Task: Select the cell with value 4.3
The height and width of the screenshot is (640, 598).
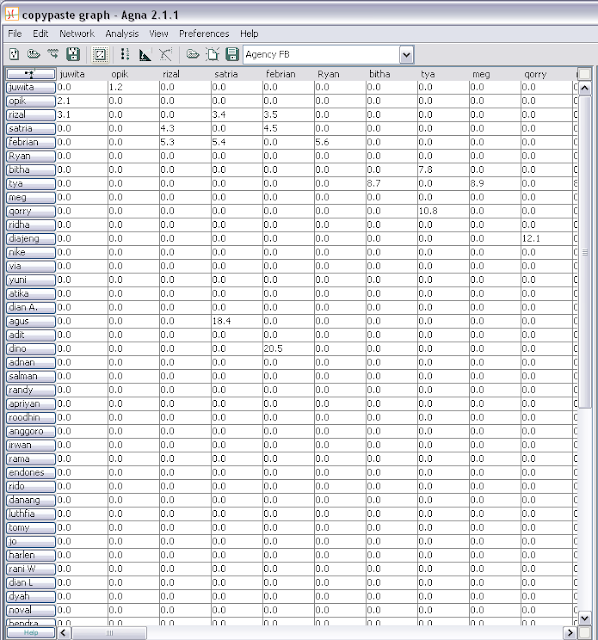Action: 185,129
